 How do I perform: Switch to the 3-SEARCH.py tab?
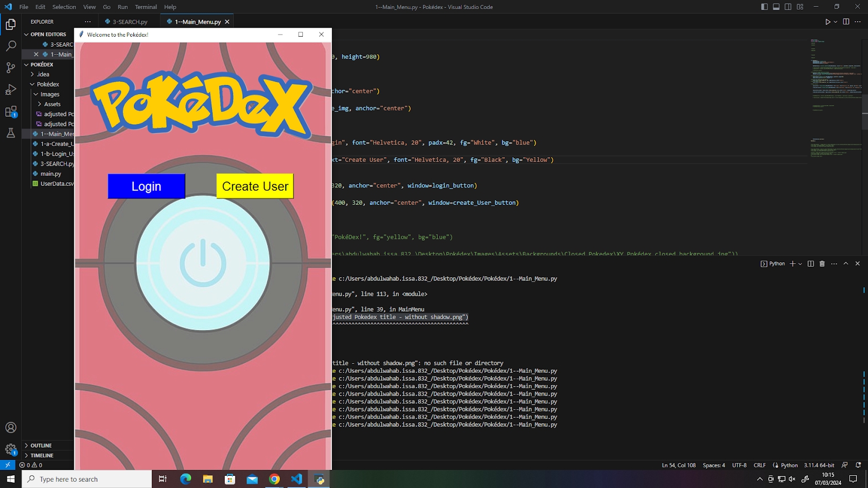click(130, 22)
